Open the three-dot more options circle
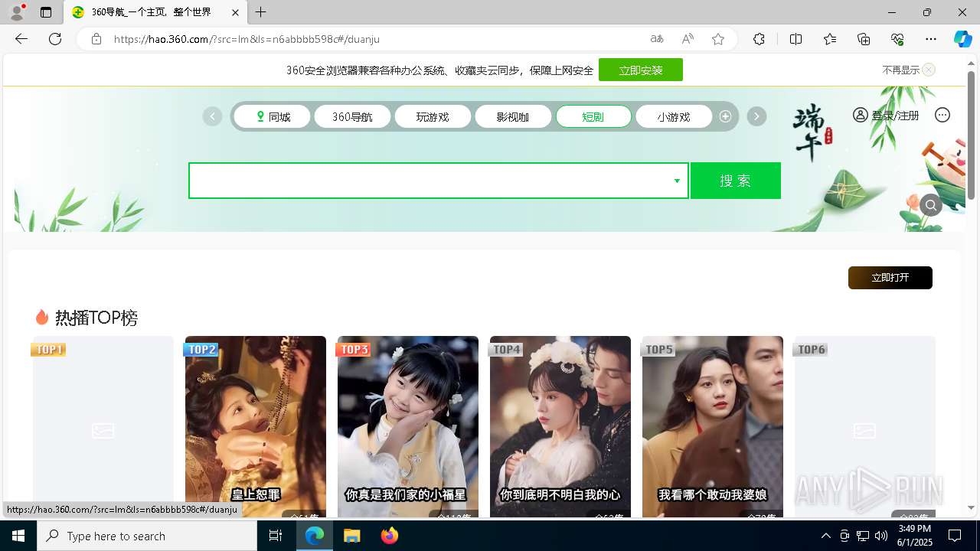Viewport: 980px width, 551px height. click(942, 115)
